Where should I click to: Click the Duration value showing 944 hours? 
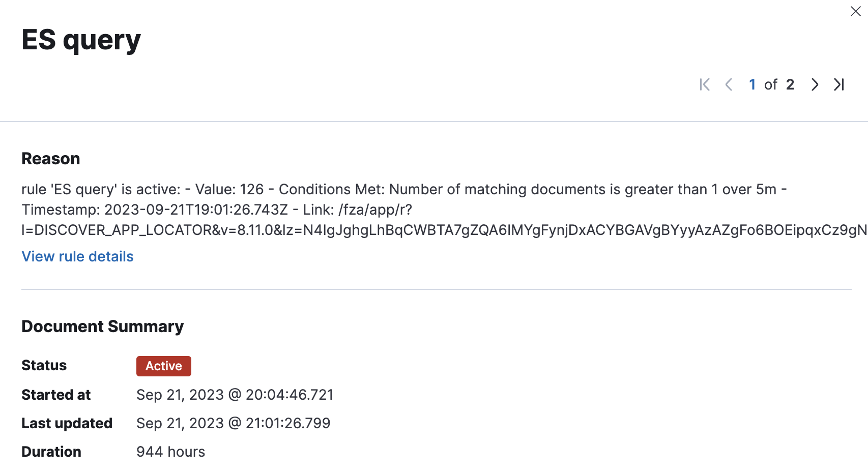tap(170, 451)
